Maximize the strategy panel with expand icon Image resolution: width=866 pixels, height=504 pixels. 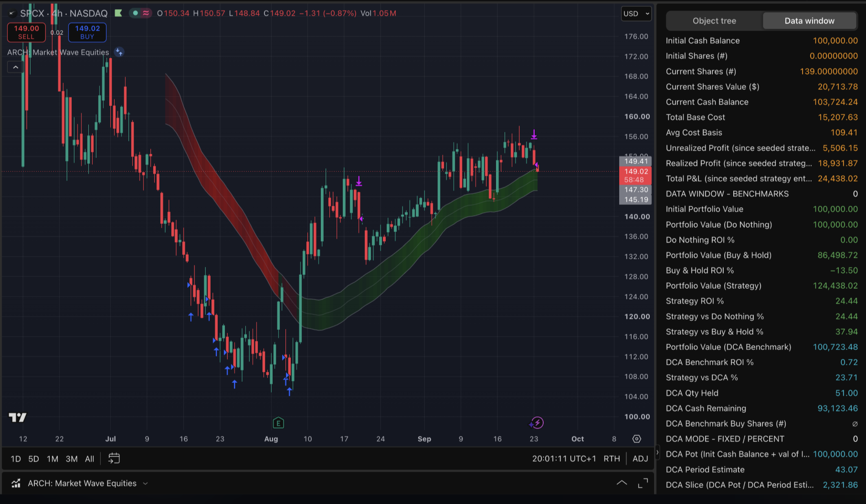click(643, 483)
